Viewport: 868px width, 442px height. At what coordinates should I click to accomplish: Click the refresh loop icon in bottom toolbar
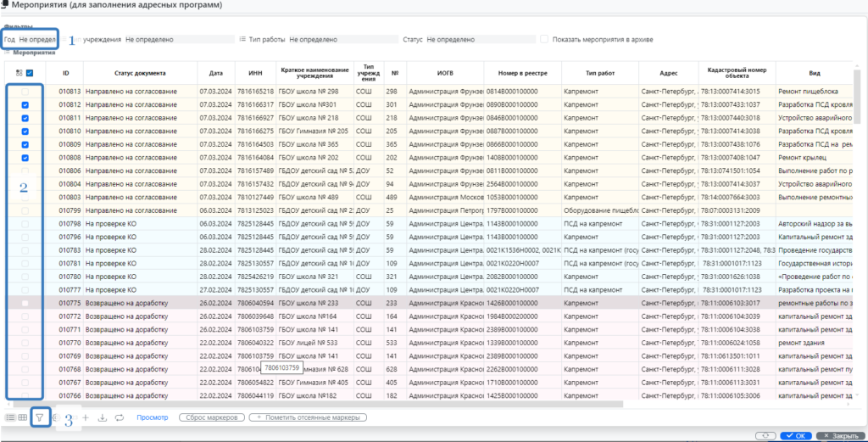pos(119,417)
